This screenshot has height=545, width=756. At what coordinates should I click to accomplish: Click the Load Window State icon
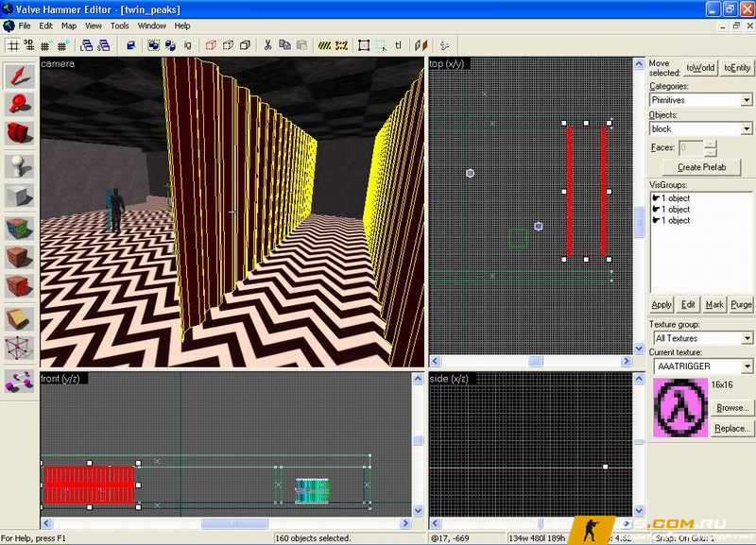pyautogui.click(x=87, y=45)
